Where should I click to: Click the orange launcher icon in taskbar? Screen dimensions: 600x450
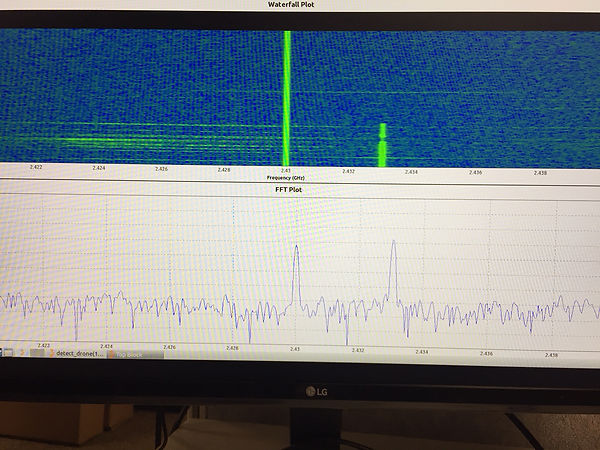22,352
